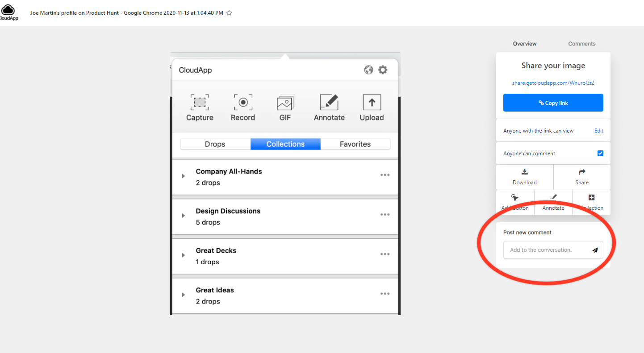This screenshot has width=644, height=353.
Task: Open more options for Great Ideas
Action: click(385, 294)
